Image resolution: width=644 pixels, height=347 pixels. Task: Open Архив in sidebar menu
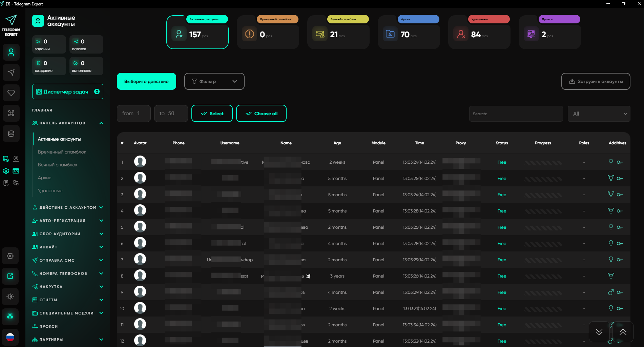pyautogui.click(x=44, y=178)
